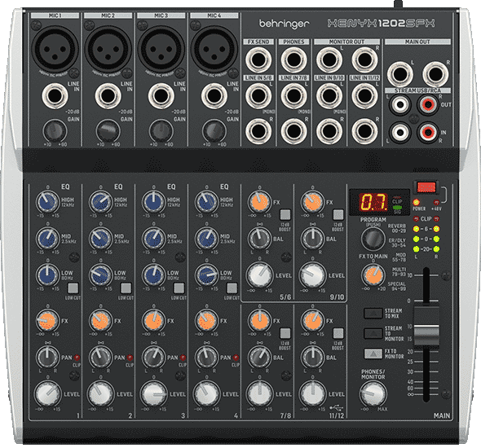Click channel 1 PAN knob
This screenshot has height=448, width=481.
47,357
